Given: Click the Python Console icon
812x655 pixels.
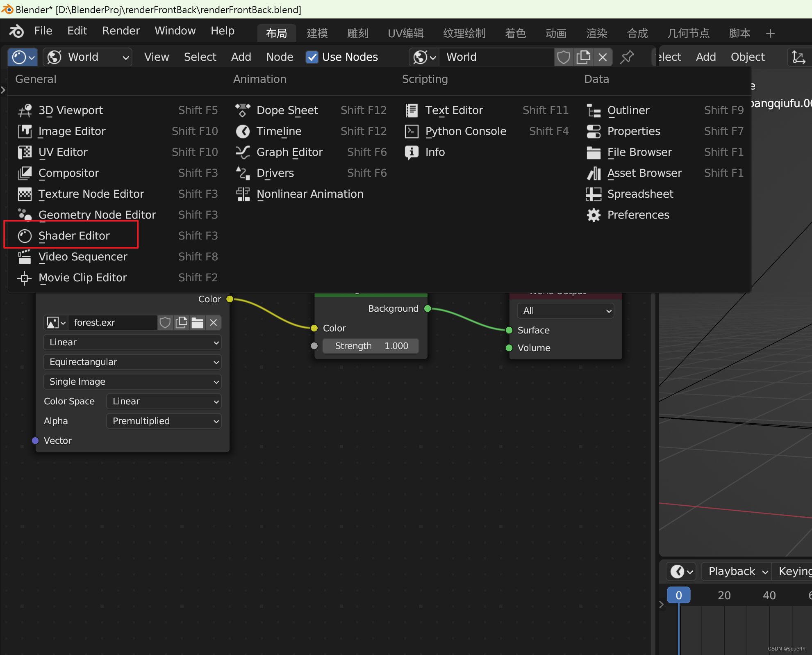Looking at the screenshot, I should click(x=412, y=131).
